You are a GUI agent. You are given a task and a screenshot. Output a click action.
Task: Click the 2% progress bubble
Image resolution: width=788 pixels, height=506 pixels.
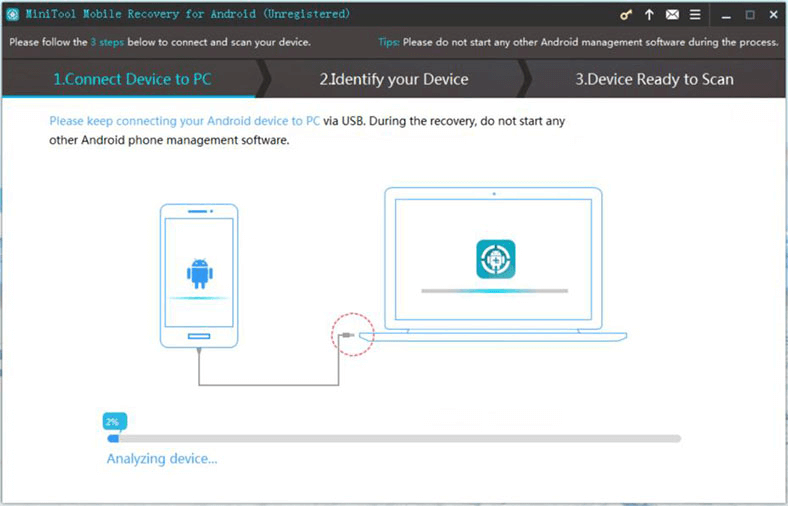[115, 422]
